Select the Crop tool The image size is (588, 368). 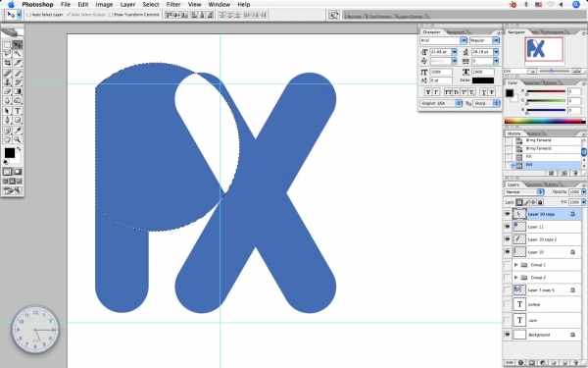coord(7,63)
